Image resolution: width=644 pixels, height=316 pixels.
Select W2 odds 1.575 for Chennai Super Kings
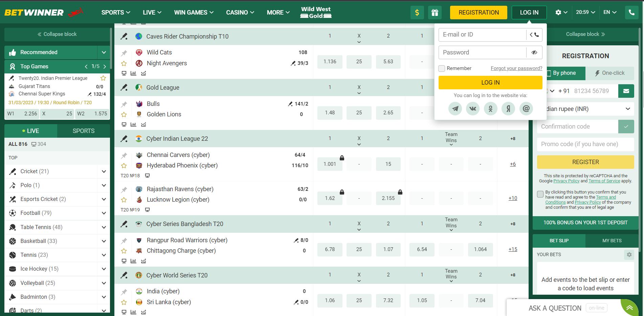click(92, 114)
